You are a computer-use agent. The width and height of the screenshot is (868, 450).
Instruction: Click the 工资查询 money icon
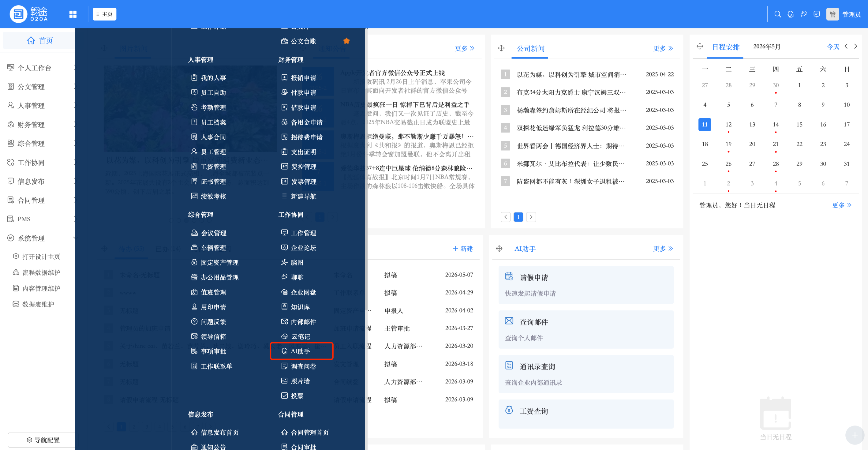pos(509,410)
